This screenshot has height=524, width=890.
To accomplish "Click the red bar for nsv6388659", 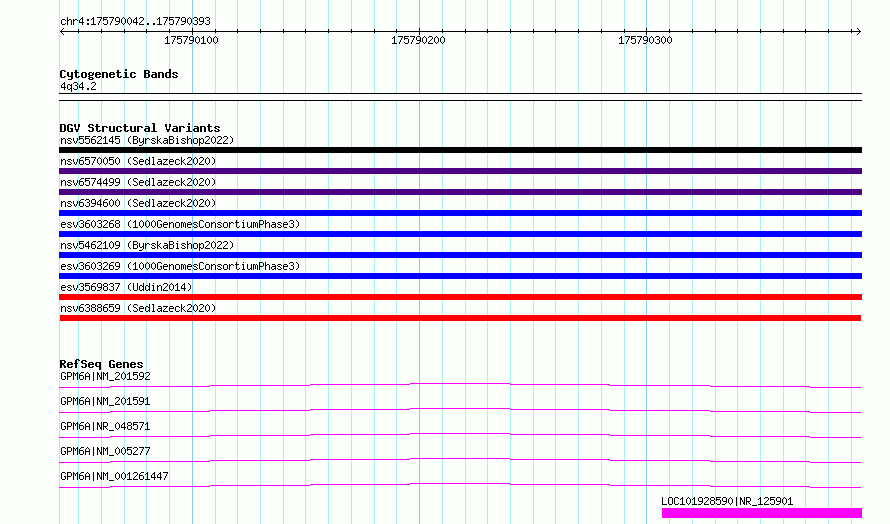I will (460, 318).
